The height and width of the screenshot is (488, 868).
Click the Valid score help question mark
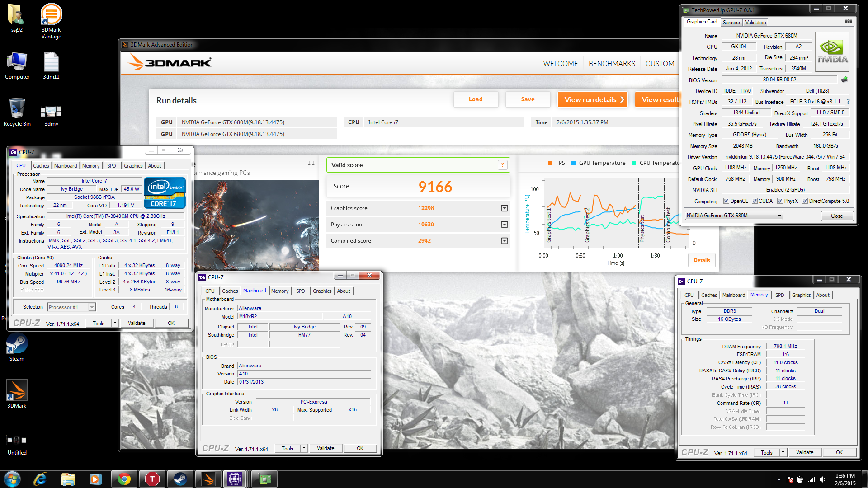point(502,165)
